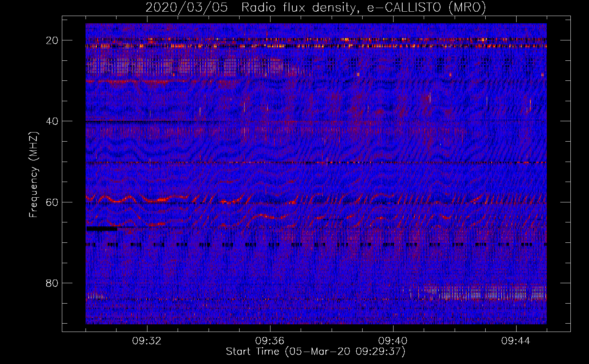Click the '40' frequency tick label
This screenshot has height=364, width=589.
tap(52, 121)
